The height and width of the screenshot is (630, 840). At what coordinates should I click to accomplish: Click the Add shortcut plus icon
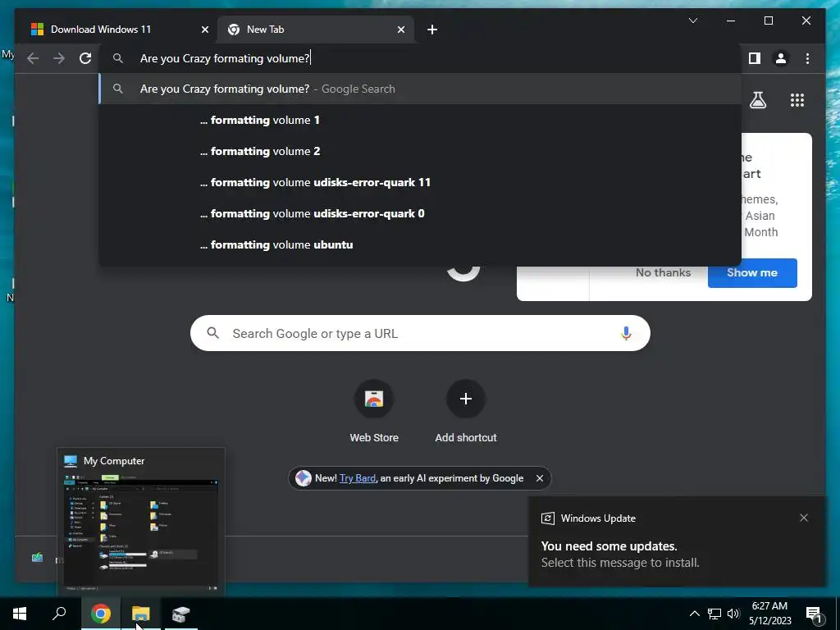click(466, 399)
